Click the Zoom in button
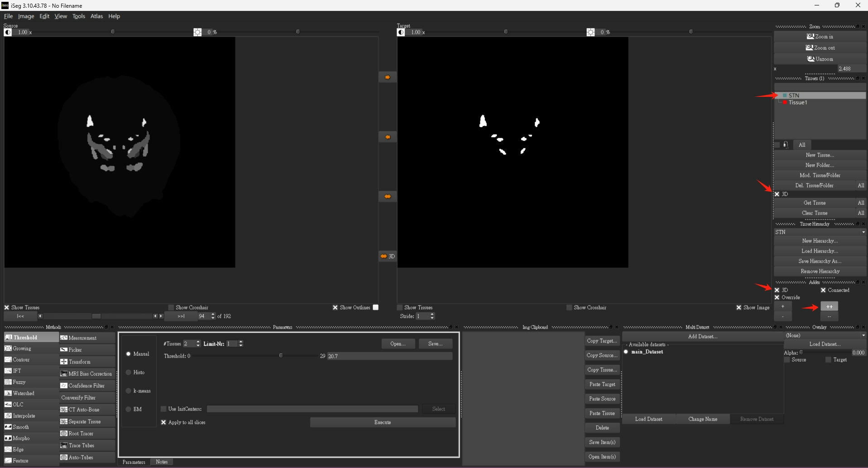The height and width of the screenshot is (468, 868). point(820,37)
